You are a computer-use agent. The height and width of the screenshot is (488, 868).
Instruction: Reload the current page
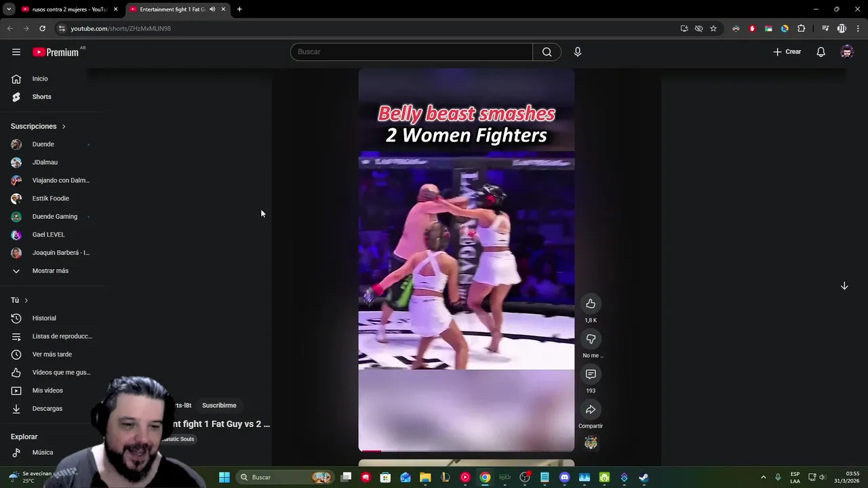pos(42,28)
